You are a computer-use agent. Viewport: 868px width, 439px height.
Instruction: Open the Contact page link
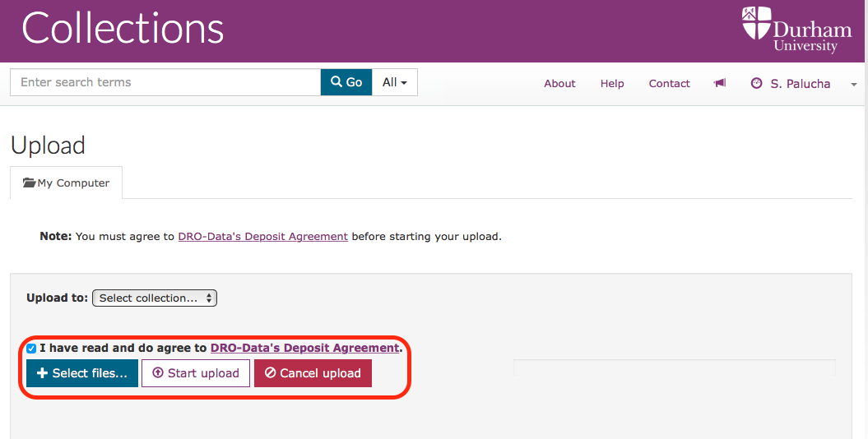(x=669, y=84)
